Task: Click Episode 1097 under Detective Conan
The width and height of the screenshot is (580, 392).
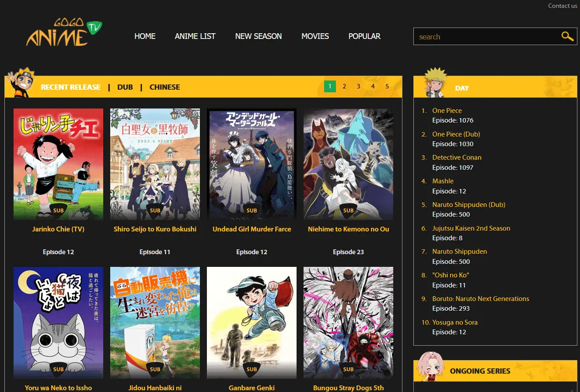Action: 453,168
